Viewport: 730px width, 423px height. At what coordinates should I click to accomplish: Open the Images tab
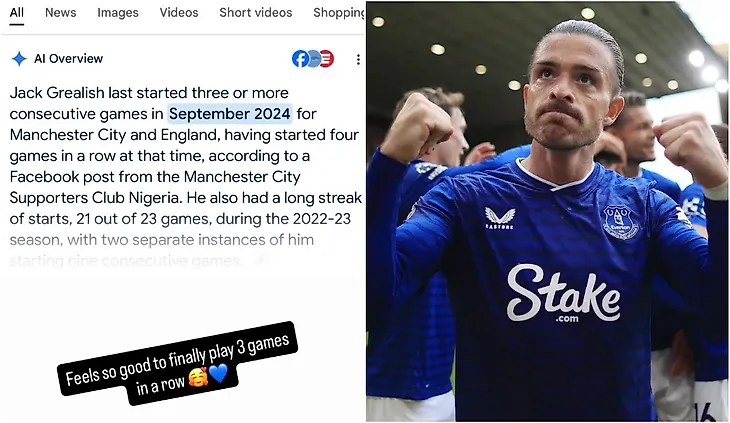click(x=118, y=13)
